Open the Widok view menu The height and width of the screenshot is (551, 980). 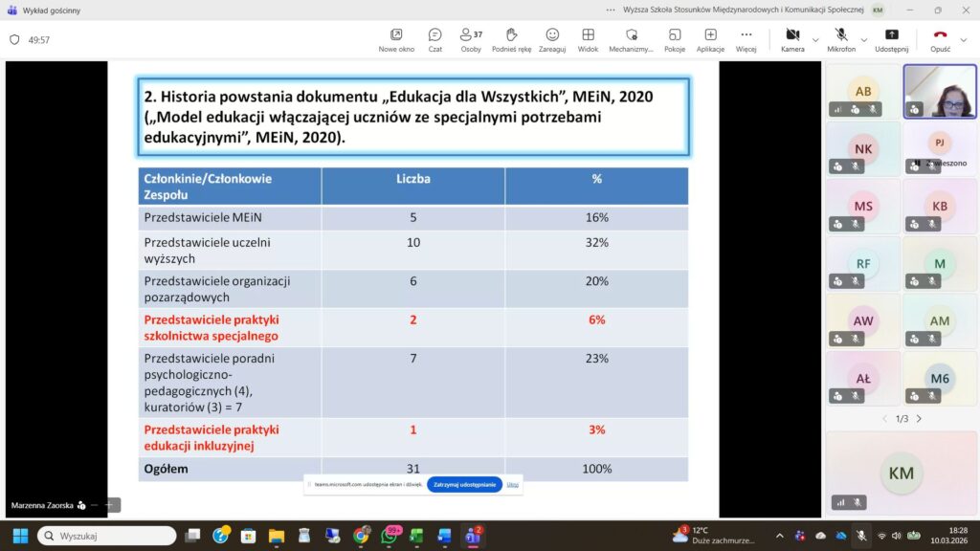coord(588,39)
